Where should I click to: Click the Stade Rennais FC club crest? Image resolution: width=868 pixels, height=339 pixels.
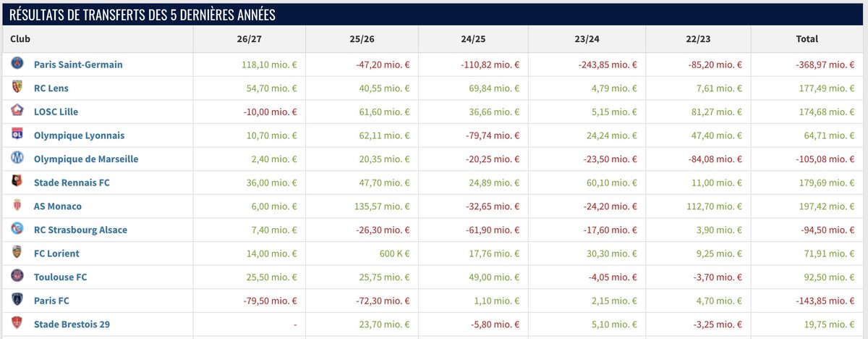click(17, 183)
